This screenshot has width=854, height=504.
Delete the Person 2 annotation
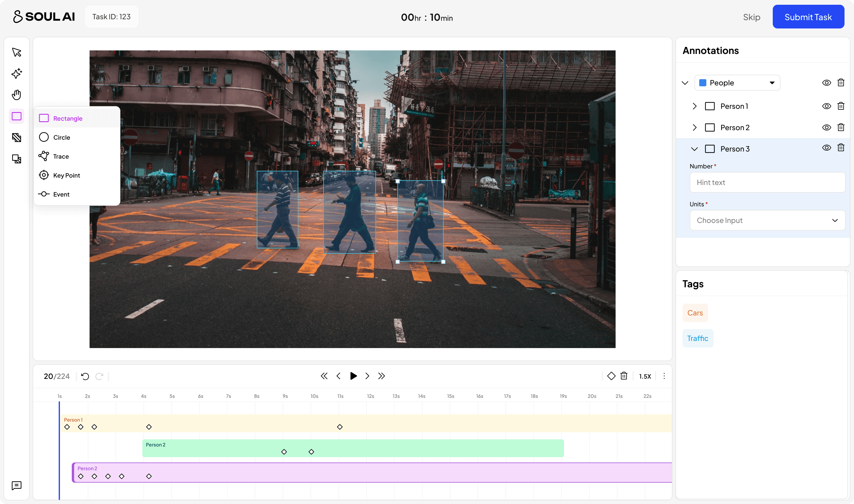(841, 127)
